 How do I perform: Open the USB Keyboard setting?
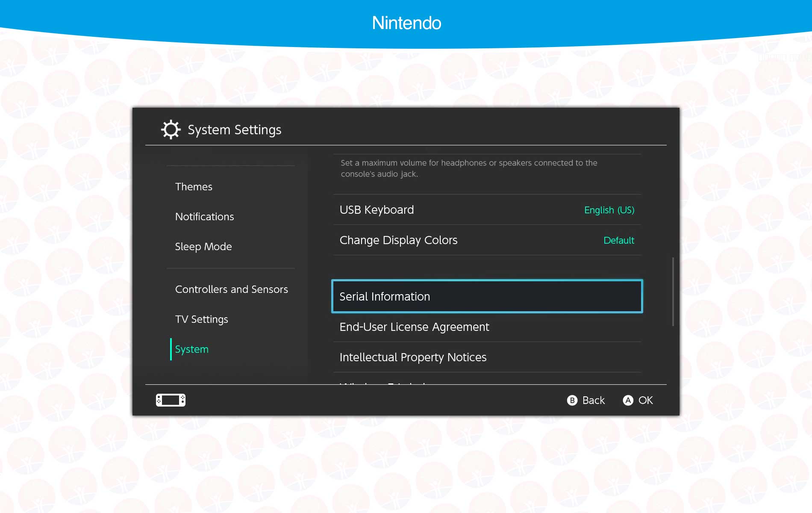(x=487, y=210)
